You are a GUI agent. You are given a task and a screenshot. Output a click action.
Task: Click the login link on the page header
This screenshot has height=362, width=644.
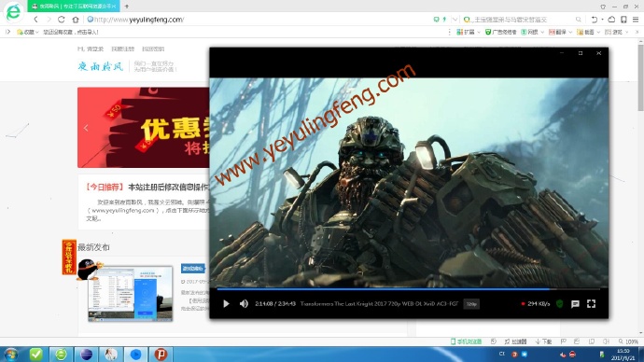point(91,49)
